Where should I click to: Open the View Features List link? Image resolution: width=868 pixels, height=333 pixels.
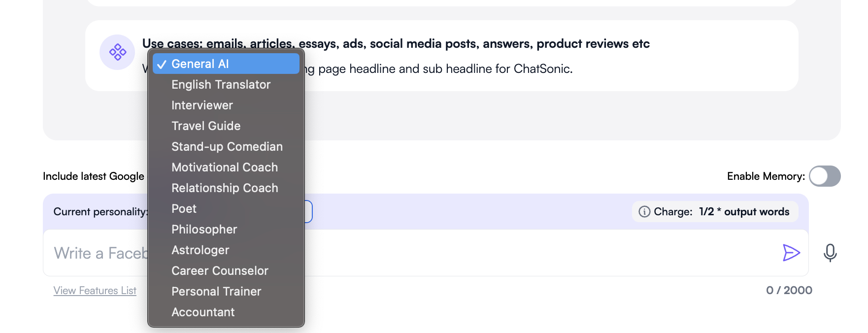pos(95,290)
